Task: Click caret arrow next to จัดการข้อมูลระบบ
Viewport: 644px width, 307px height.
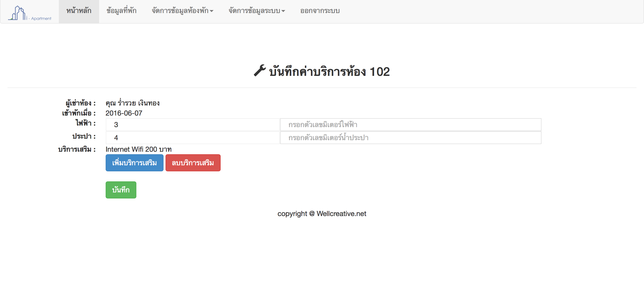Action: click(x=283, y=11)
